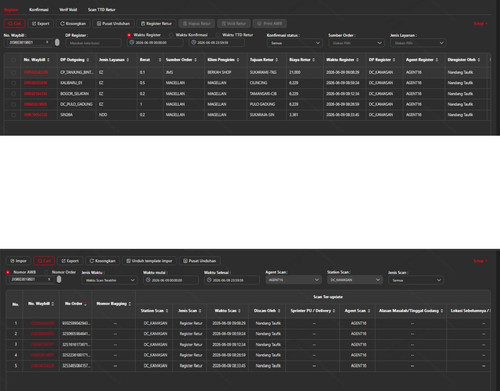This screenshot has height=391, width=500.
Task: Sort by the Waktu Register column
Action: click(x=357, y=60)
